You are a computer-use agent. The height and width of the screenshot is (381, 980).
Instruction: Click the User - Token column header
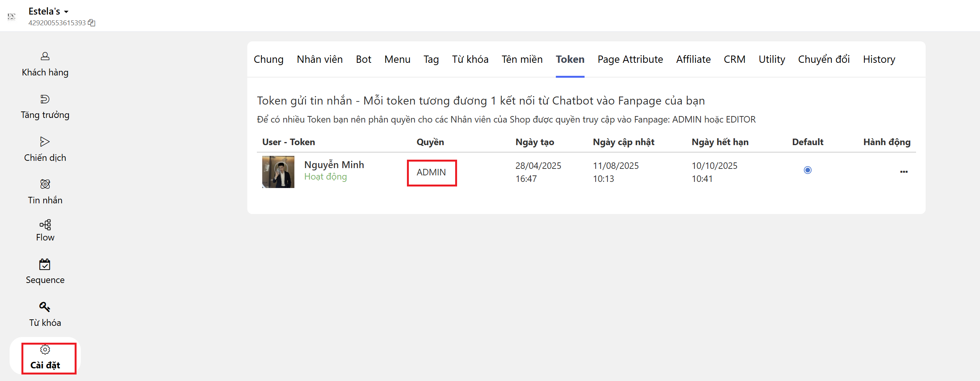(x=289, y=142)
